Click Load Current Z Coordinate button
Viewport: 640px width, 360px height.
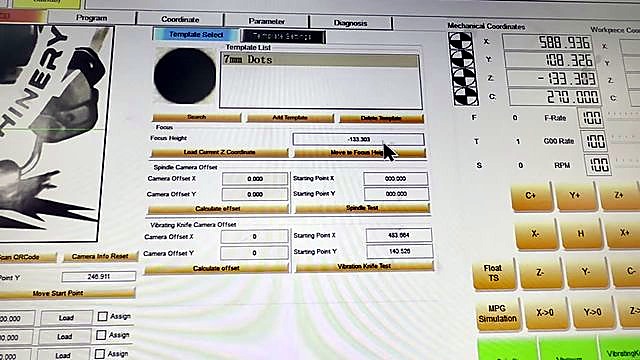pyautogui.click(x=219, y=152)
